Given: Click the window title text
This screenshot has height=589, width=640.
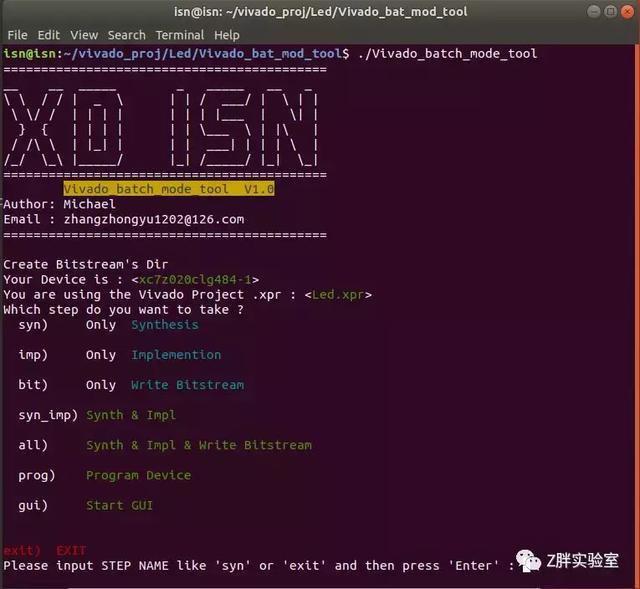Looking at the screenshot, I should (x=320, y=11).
